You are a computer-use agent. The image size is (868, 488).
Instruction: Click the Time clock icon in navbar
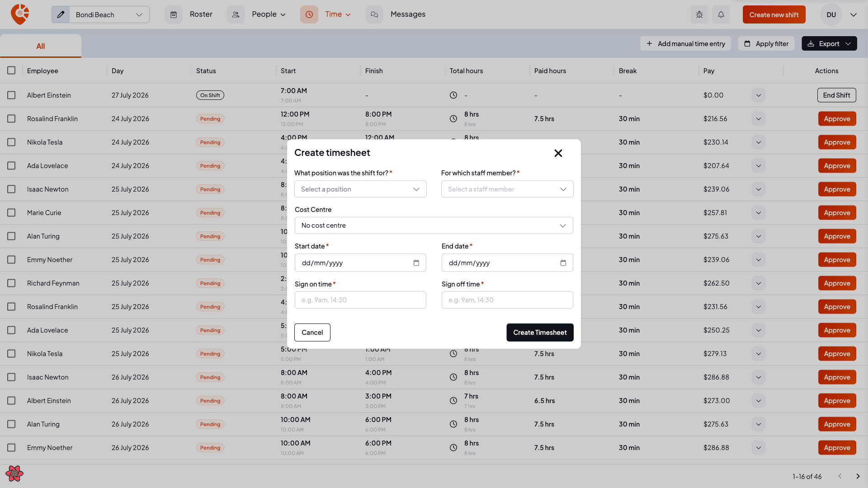309,14
